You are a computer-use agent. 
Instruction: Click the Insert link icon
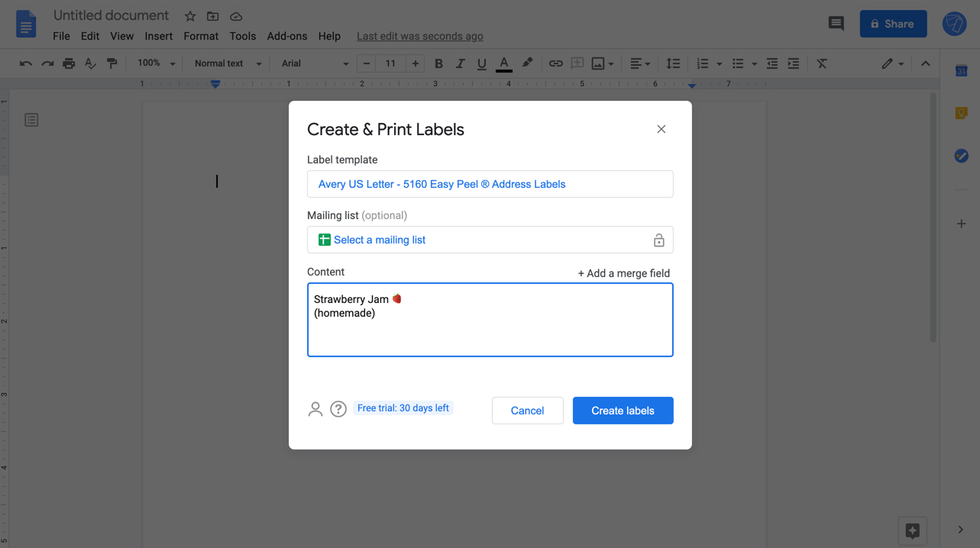[555, 63]
